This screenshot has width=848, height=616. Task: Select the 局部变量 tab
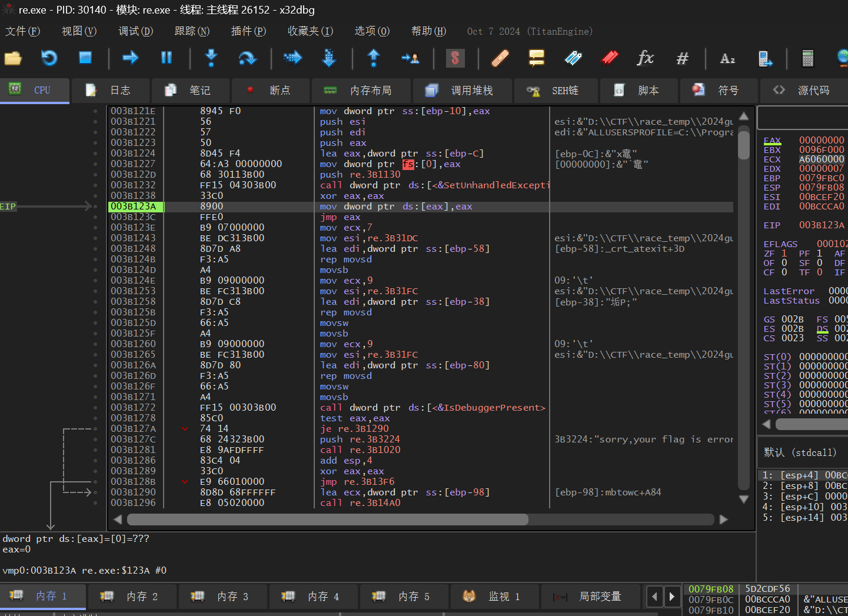590,597
